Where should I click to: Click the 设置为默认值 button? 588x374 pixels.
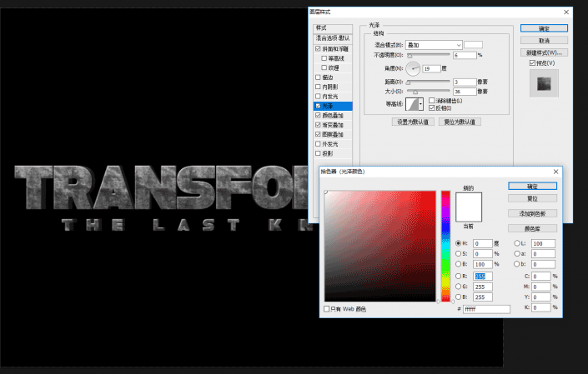413,122
